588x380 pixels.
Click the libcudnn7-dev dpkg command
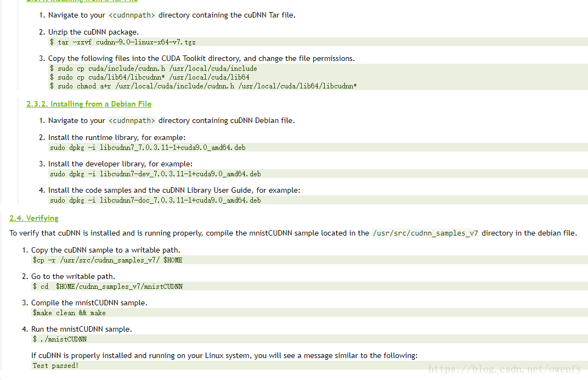click(155, 174)
